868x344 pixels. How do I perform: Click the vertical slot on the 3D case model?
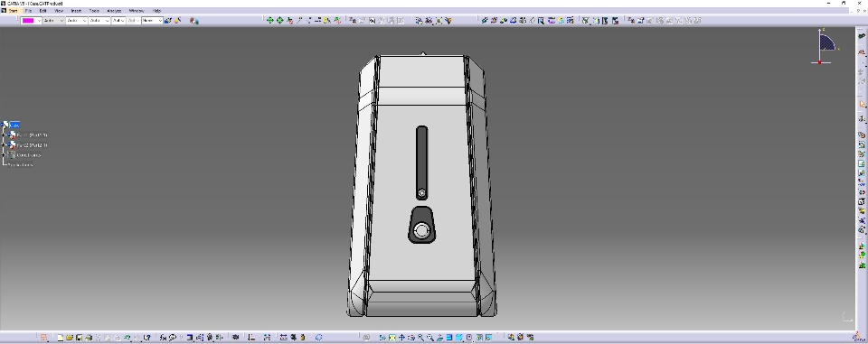[421, 162]
